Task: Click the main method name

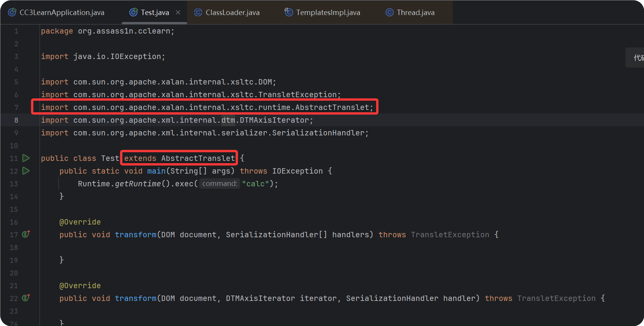Action: [x=156, y=171]
